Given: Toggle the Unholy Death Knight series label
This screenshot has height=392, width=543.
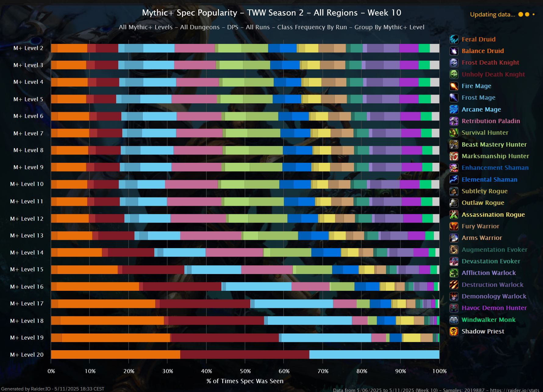Looking at the screenshot, I should [493, 74].
